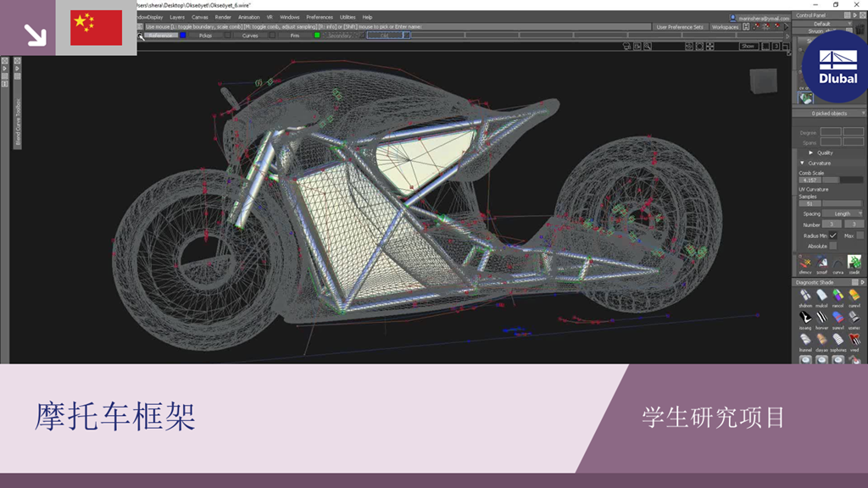Open the Render menu
The image size is (868, 488).
223,17
